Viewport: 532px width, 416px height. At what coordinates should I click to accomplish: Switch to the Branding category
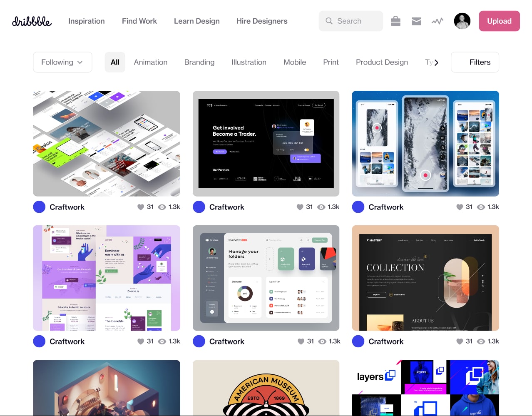[199, 62]
